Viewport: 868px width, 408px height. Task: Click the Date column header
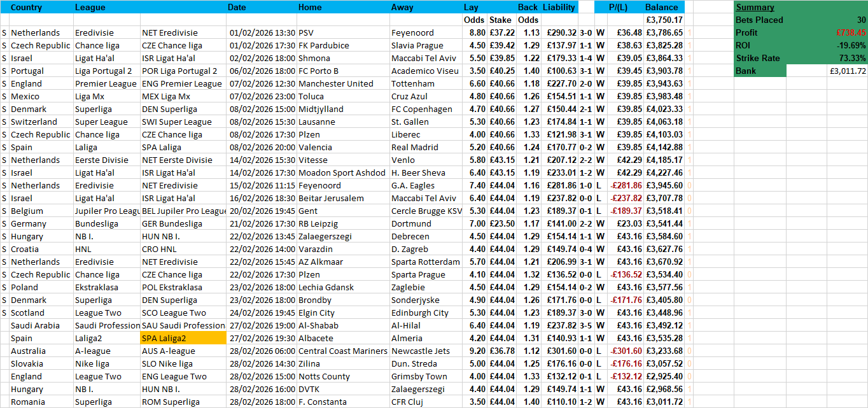(237, 7)
